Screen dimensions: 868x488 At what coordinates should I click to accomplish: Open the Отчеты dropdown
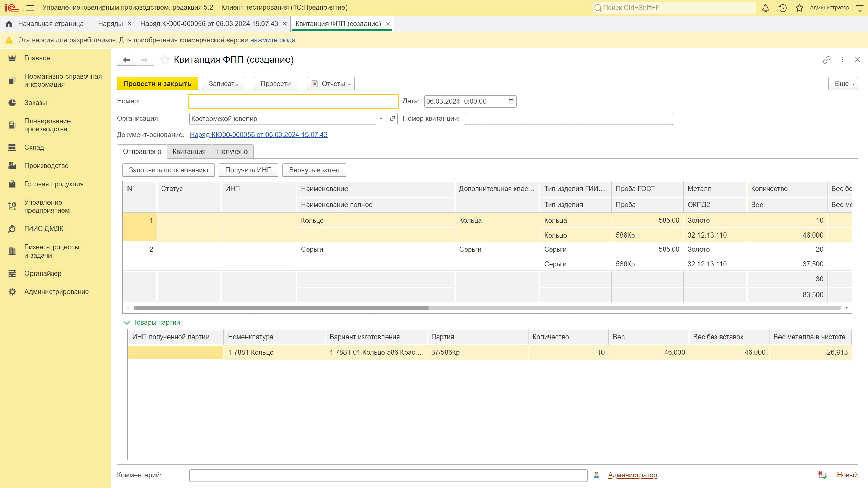[x=331, y=84]
